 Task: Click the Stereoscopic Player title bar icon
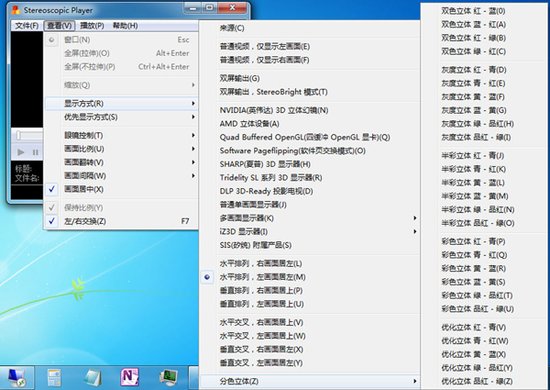[16, 10]
